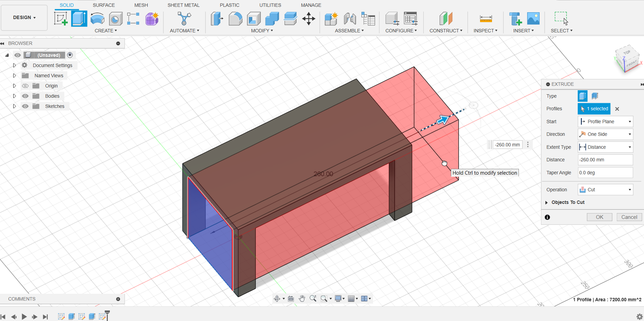Expand the Origin folder node
The height and width of the screenshot is (321, 644).
(x=14, y=86)
